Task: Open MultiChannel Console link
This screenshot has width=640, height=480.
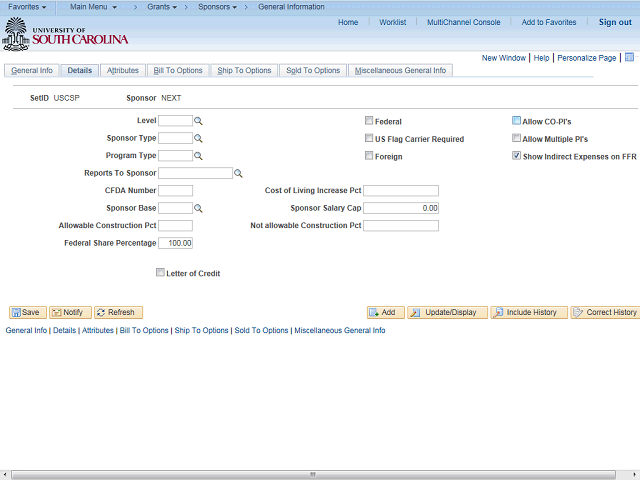Action: [x=463, y=22]
